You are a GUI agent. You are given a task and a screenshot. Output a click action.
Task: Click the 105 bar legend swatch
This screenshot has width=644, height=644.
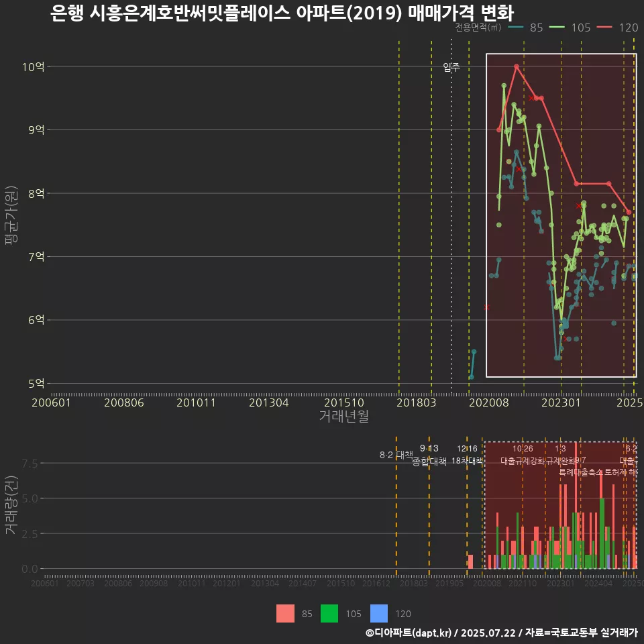(x=329, y=614)
